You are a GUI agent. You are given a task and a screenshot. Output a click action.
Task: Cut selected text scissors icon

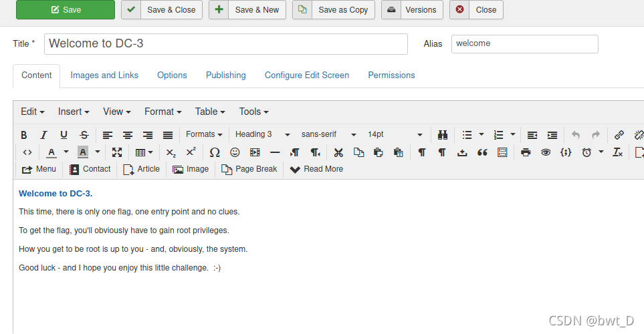tap(338, 153)
